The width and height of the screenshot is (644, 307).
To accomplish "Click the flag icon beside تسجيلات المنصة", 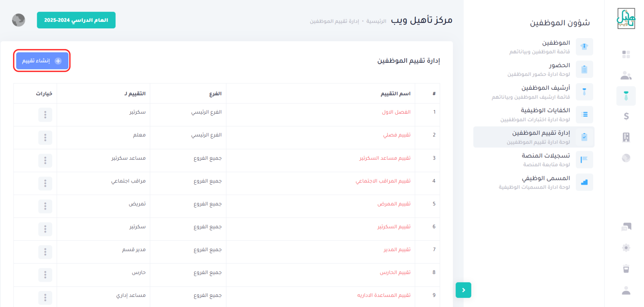I will click(584, 160).
